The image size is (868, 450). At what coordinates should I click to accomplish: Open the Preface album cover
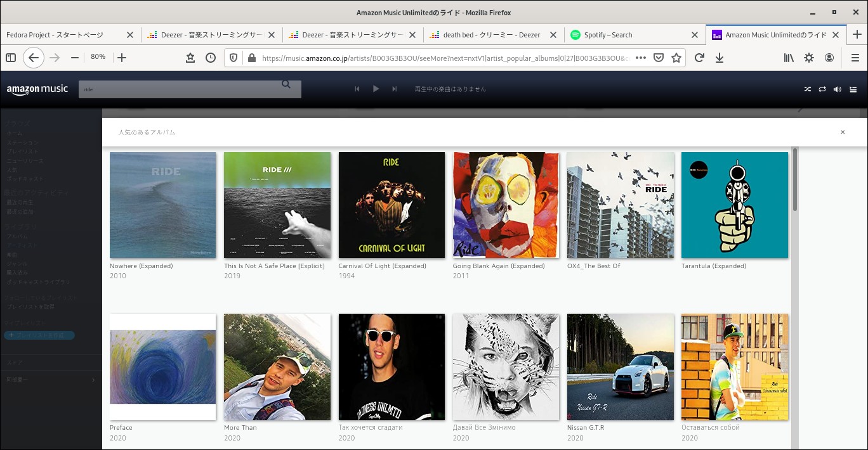(x=162, y=367)
